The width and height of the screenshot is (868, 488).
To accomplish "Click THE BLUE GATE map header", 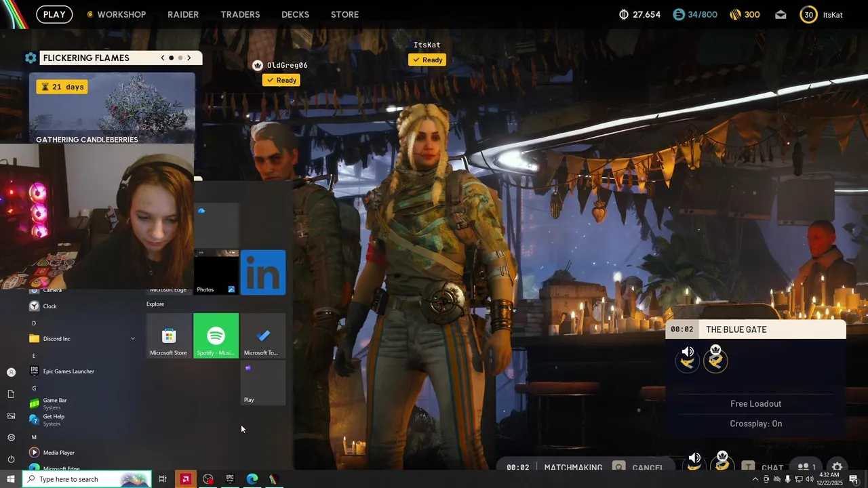I will pyautogui.click(x=756, y=329).
